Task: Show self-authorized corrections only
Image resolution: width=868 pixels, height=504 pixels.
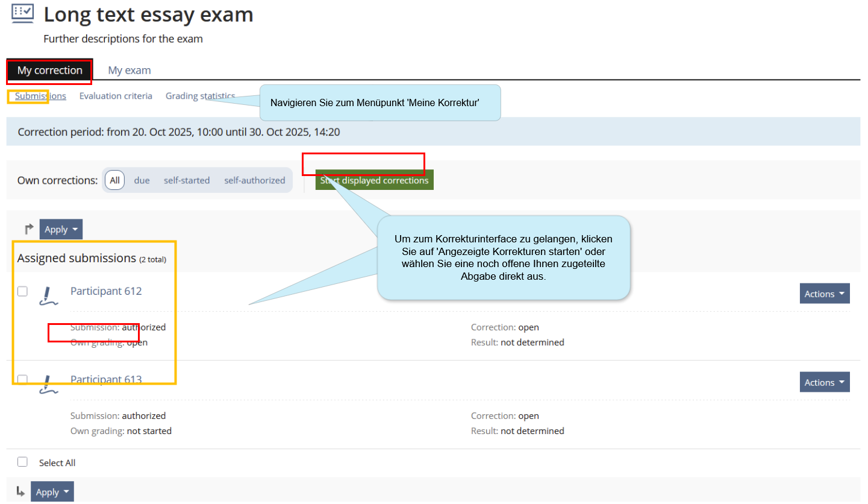Action: 255,180
